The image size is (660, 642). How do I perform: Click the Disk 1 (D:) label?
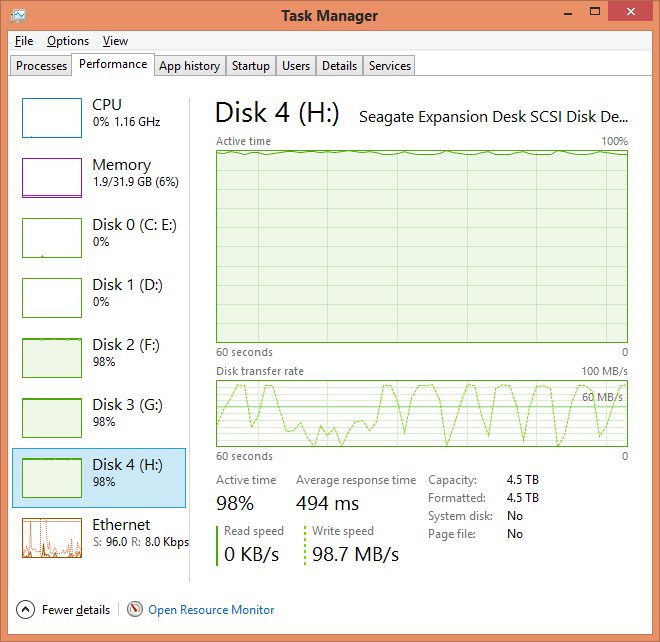pos(127,285)
